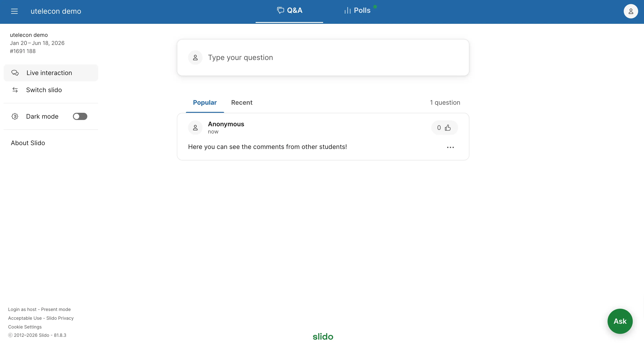644x346 pixels.
Task: Click the Login as host link
Action: (22, 309)
